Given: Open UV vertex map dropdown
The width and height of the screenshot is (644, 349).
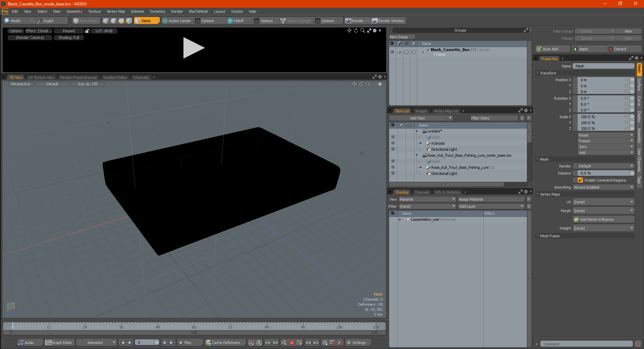Looking at the screenshot, I should point(603,202).
